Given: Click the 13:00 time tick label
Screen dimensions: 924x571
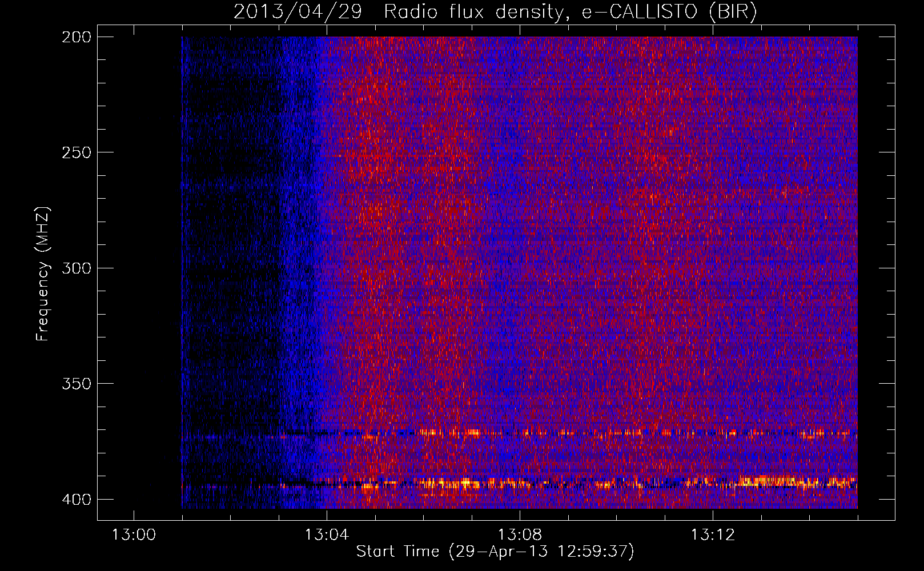Looking at the screenshot, I should (x=134, y=535).
